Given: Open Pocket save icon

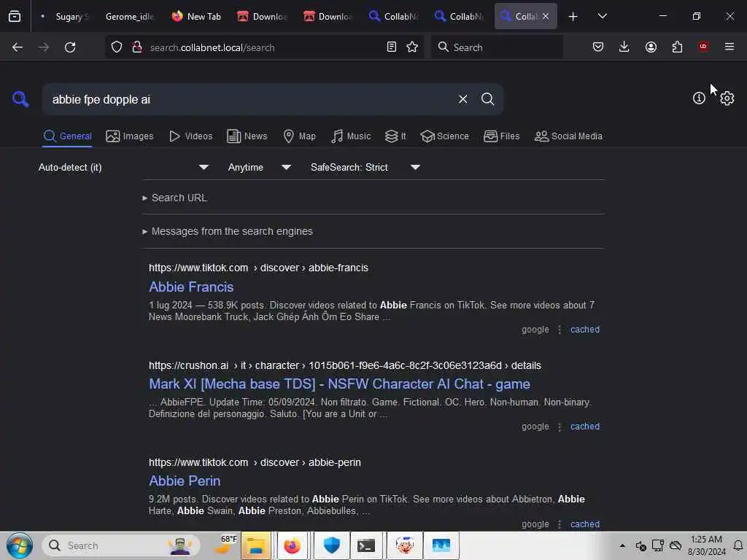Looking at the screenshot, I should (x=598, y=47).
